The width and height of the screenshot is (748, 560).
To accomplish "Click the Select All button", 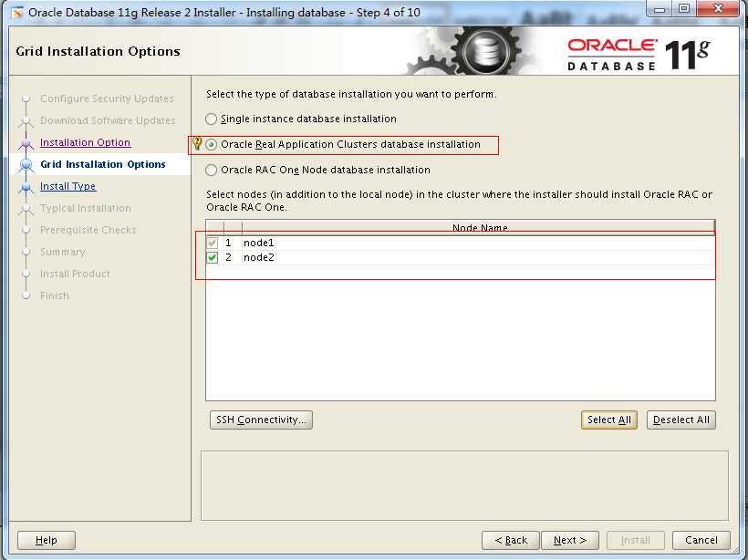I will [x=609, y=420].
